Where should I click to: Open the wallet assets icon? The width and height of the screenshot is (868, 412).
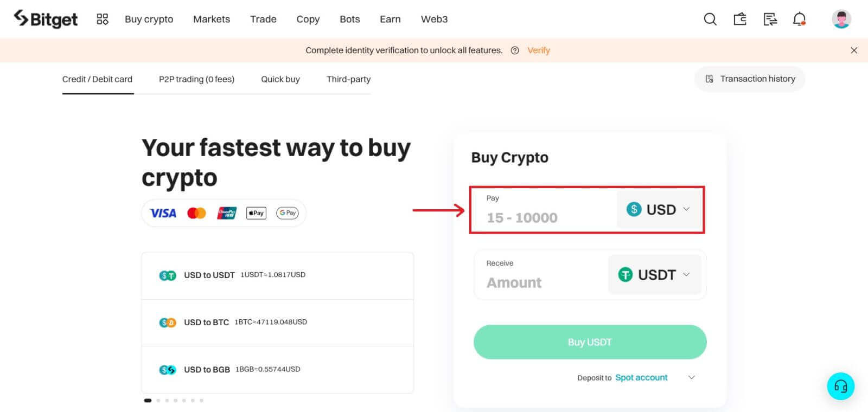pyautogui.click(x=740, y=20)
